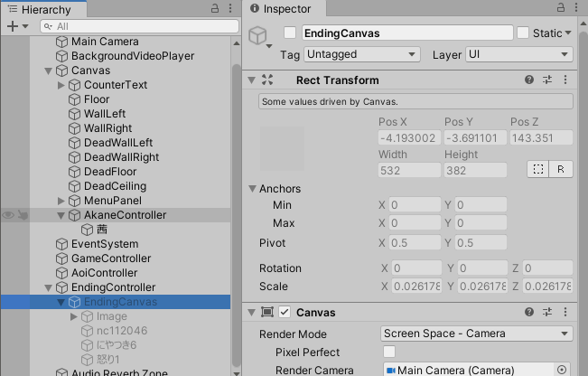This screenshot has width=588, height=376.
Task: Select the 茜 child object
Action: pos(102,230)
